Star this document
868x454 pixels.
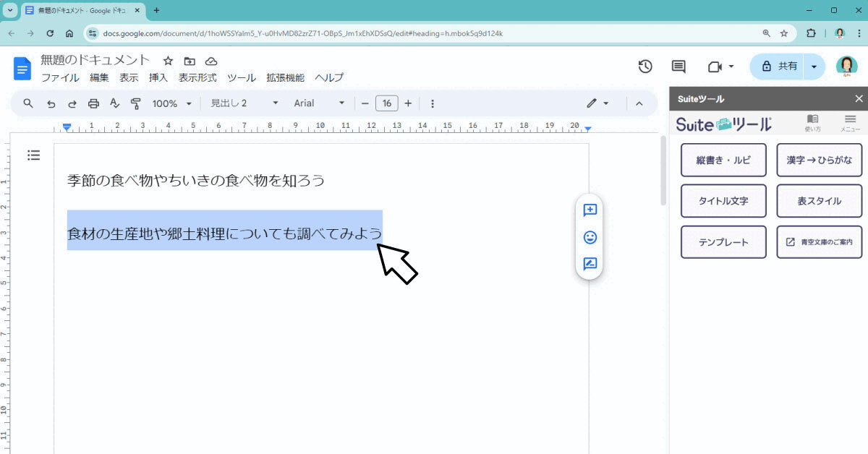[168, 61]
